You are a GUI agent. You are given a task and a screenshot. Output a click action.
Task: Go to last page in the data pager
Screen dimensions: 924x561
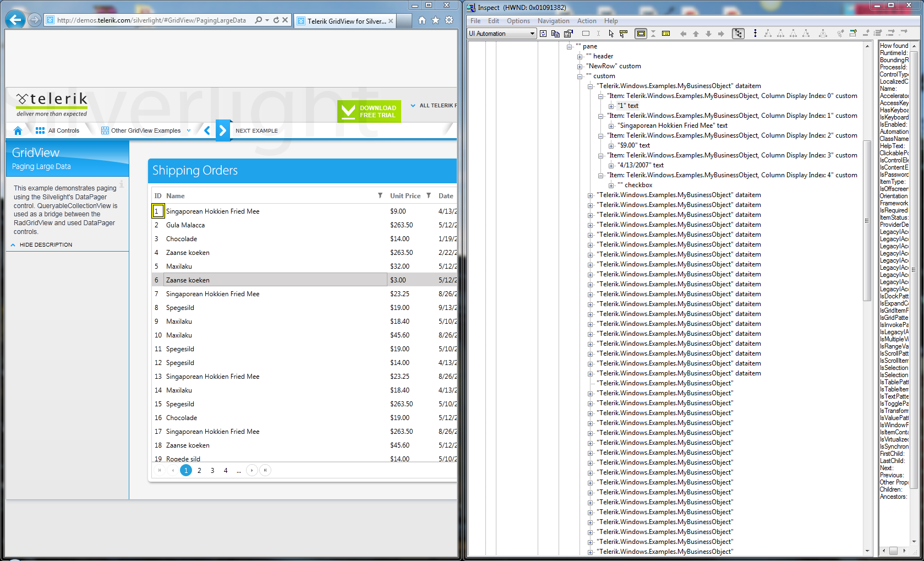[x=265, y=470]
